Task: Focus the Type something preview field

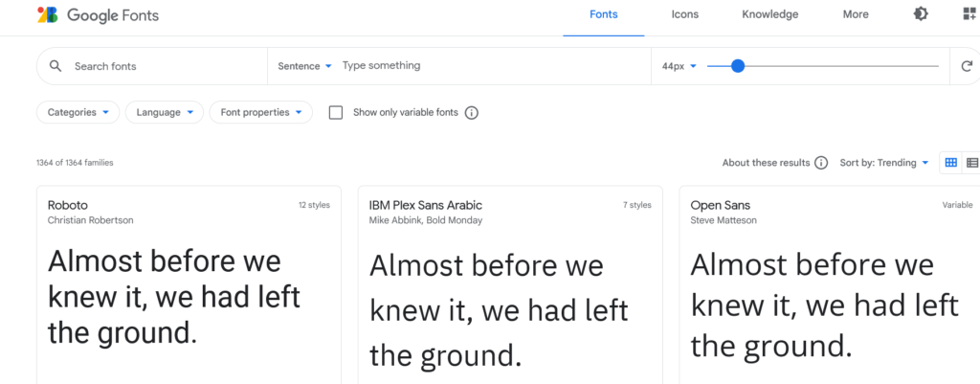Action: (494, 66)
